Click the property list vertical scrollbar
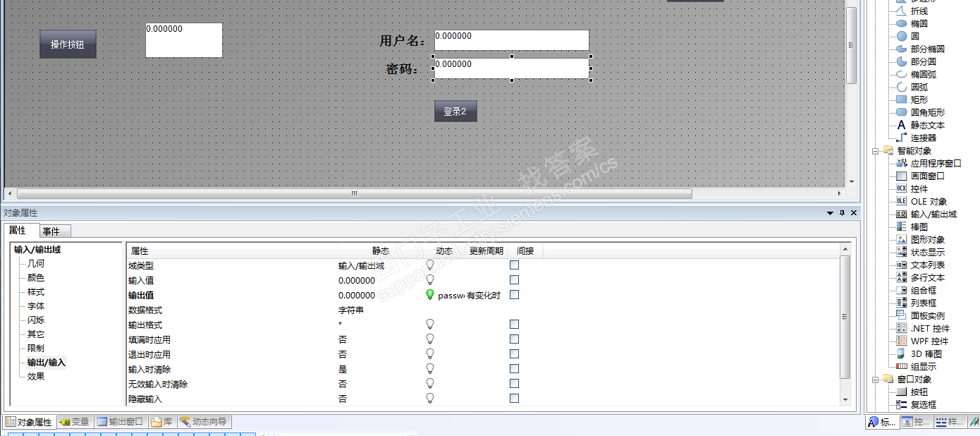The width and height of the screenshot is (980, 436). click(x=845, y=317)
